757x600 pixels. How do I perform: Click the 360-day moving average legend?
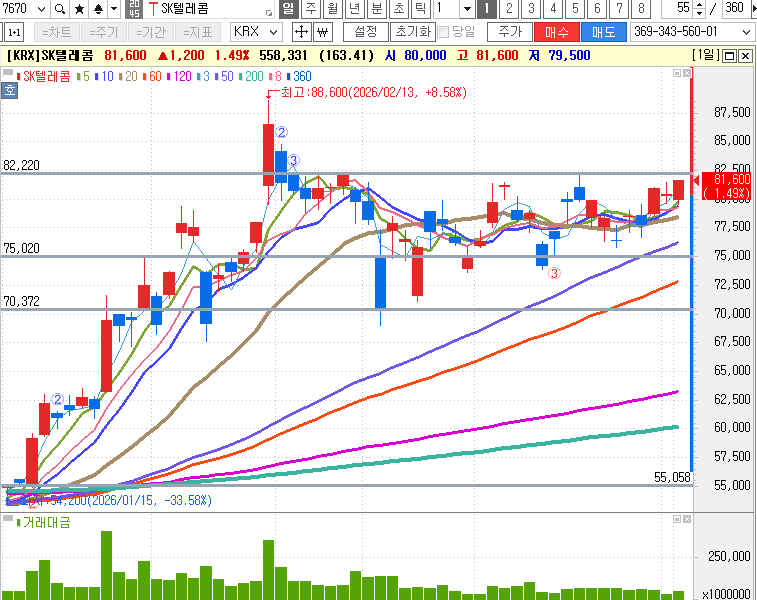[x=299, y=76]
